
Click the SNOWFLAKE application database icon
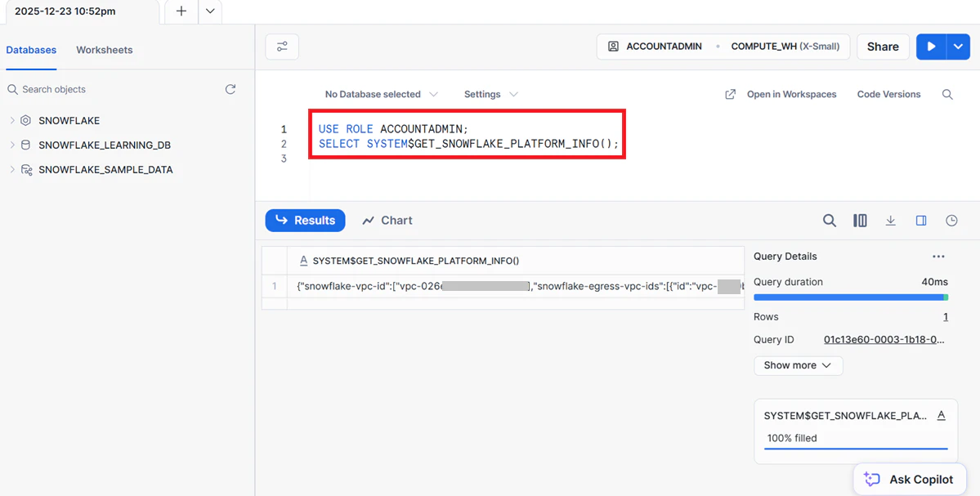[25, 121]
